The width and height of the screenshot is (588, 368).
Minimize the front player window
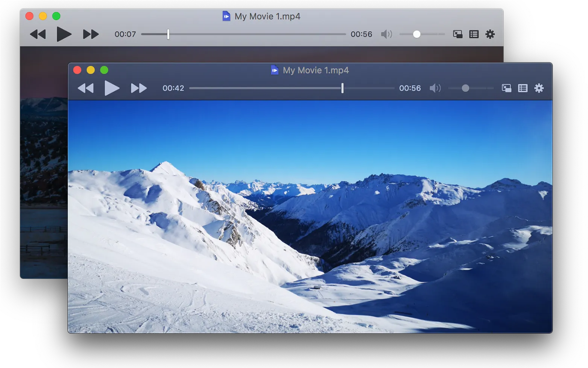(x=91, y=70)
